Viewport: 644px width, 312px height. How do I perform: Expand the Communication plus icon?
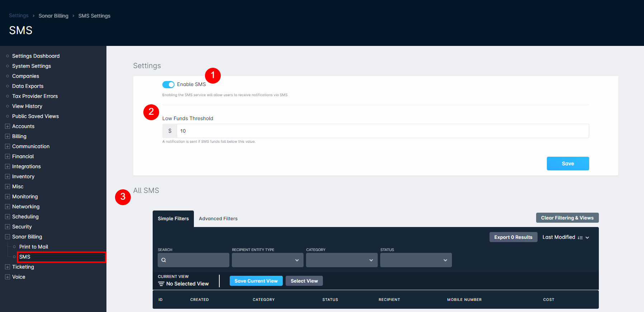pos(8,146)
